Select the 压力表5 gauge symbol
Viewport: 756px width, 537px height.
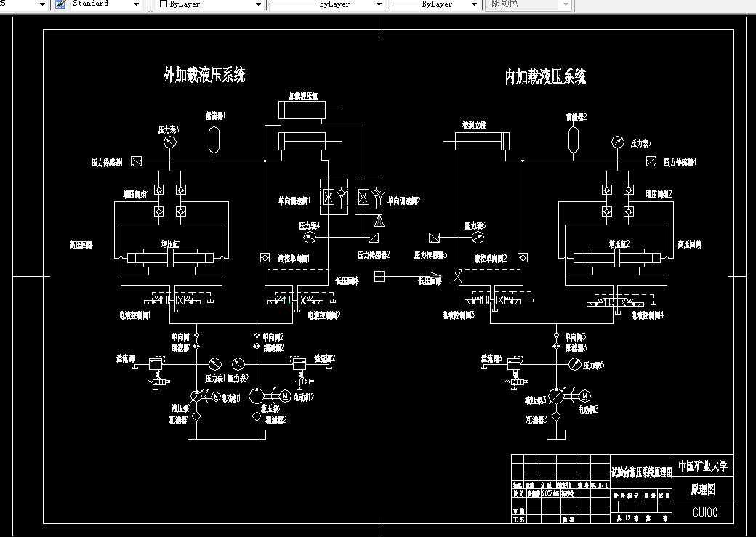pos(575,365)
